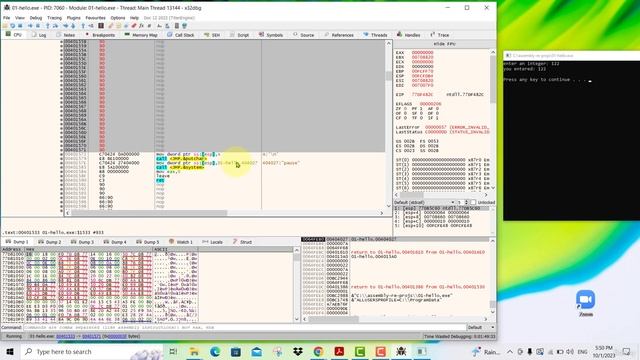
Task: Open the Tracing menu
Action: pos(54,18)
